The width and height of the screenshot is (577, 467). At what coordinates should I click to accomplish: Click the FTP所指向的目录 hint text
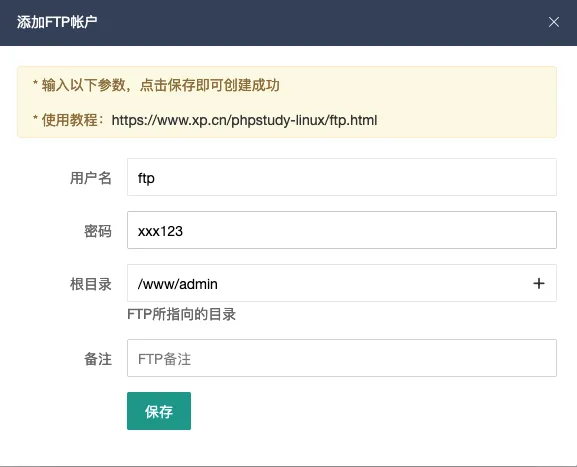181,315
